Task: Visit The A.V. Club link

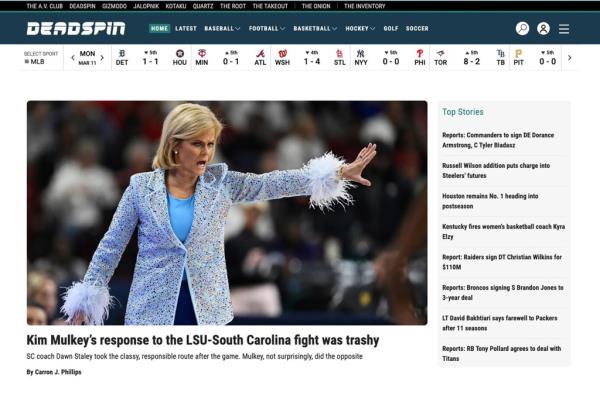Action: 44,6
